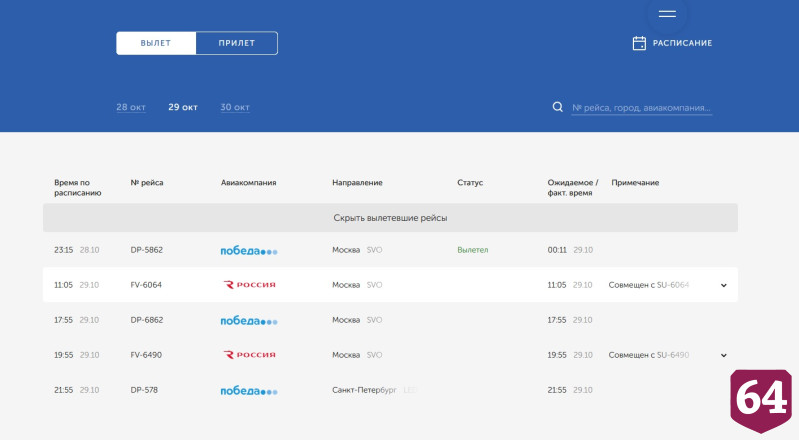Click the Статус column header
Image resolution: width=799 pixels, height=440 pixels.
click(470, 183)
